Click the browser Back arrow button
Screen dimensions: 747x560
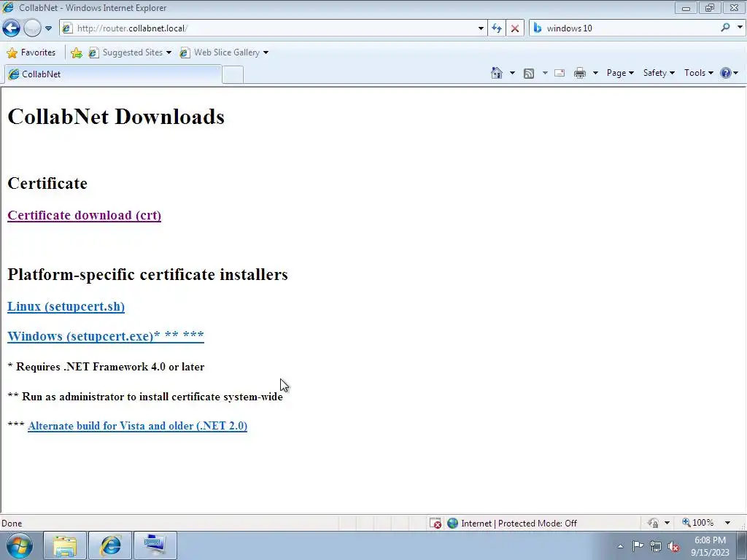pos(12,28)
